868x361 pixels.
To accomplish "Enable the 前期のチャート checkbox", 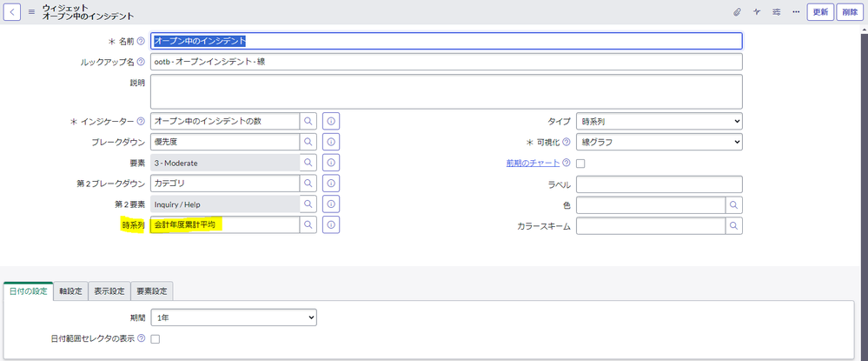I will 580,164.
